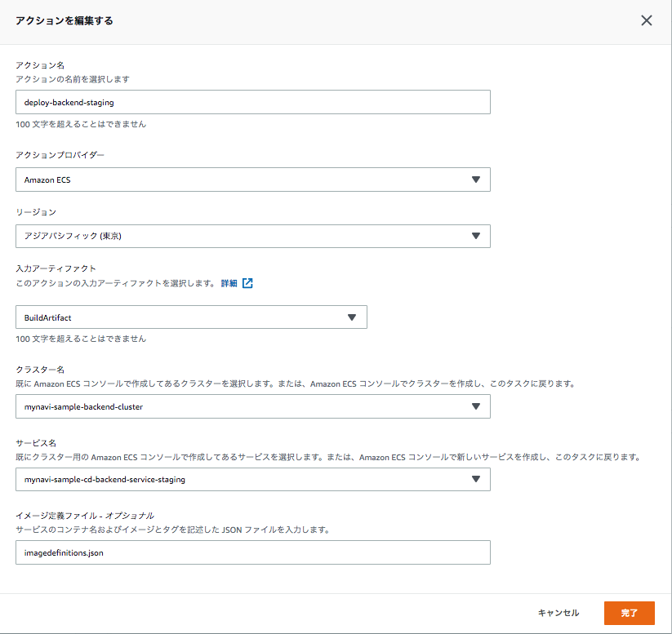Open the アクションプロバイダー Amazon ECS dropdown

point(253,180)
